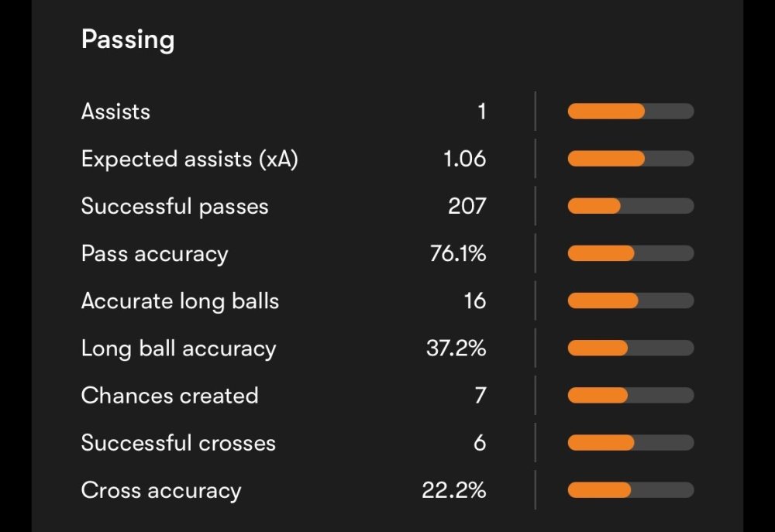Select the Pass accuracy label
The height and width of the screenshot is (532, 775).
click(x=154, y=254)
